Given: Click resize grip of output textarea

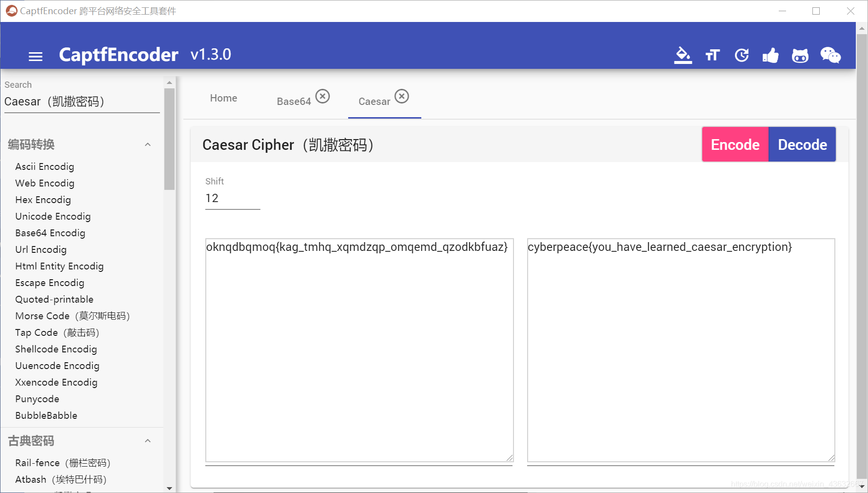Looking at the screenshot, I should click(x=831, y=458).
